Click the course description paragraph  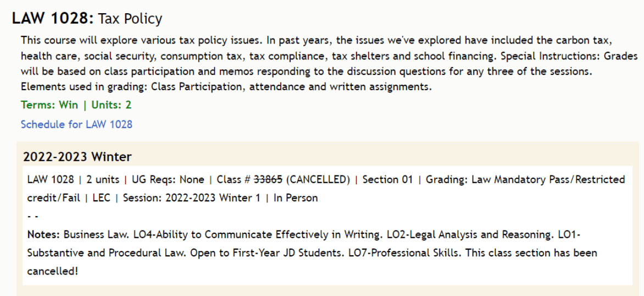click(x=329, y=63)
